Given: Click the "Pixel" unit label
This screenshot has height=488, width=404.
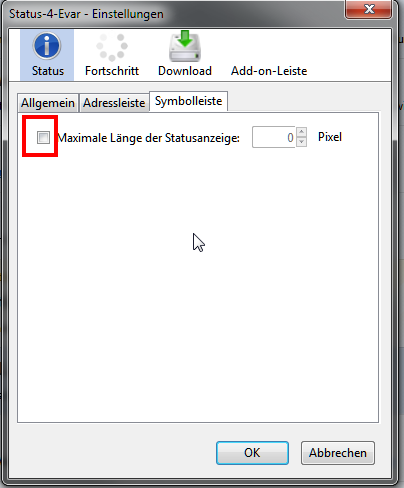Looking at the screenshot, I should click(x=330, y=137).
